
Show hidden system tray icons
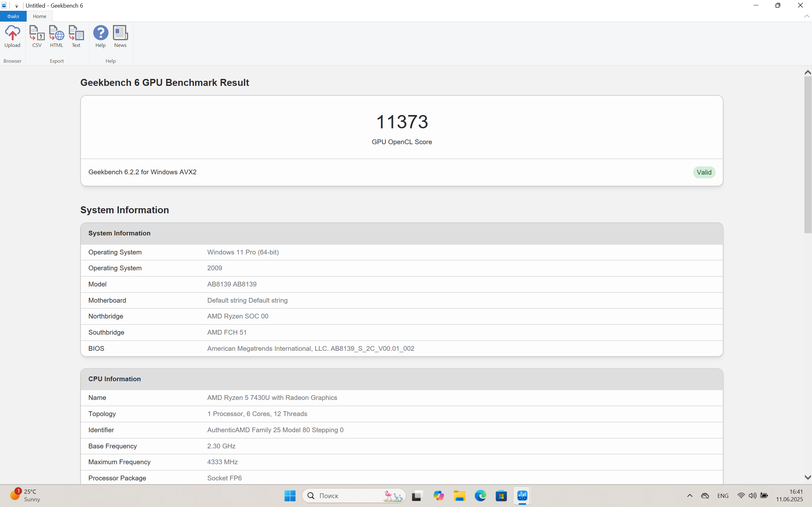coord(690,496)
